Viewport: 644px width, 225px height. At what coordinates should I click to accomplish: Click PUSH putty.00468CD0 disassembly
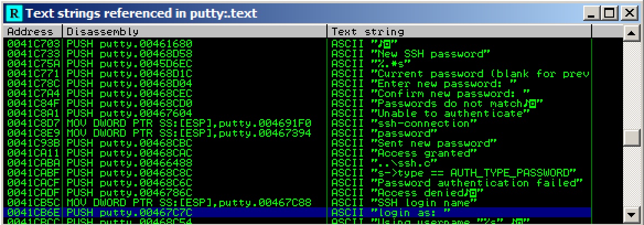130,103
